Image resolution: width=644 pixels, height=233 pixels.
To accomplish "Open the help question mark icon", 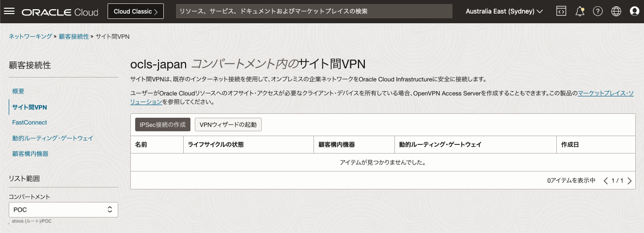I will click(598, 11).
